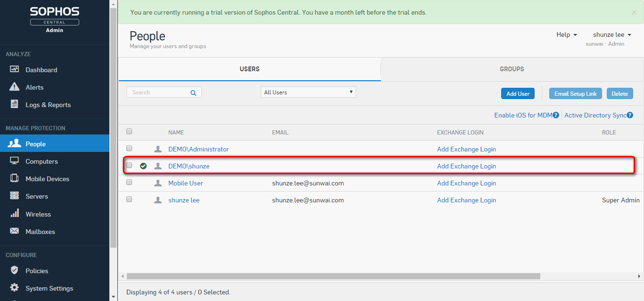Viewport: 644px width, 301px height.
Task: Open the All Users filter dropdown
Action: click(308, 92)
